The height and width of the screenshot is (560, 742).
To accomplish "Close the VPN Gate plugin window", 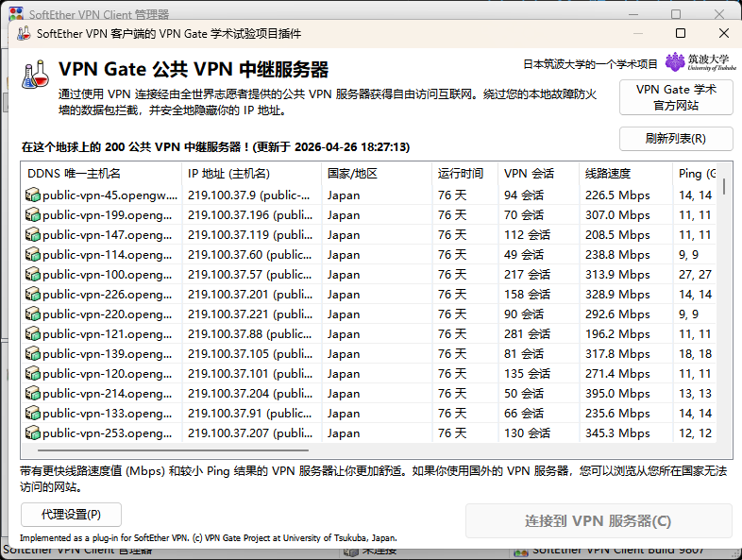I will click(723, 33).
